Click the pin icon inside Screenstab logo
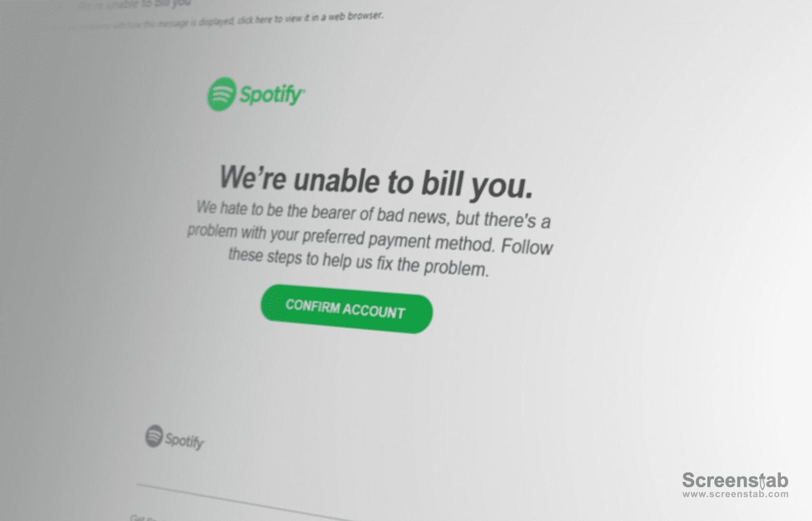This screenshot has height=521, width=812. point(762,481)
